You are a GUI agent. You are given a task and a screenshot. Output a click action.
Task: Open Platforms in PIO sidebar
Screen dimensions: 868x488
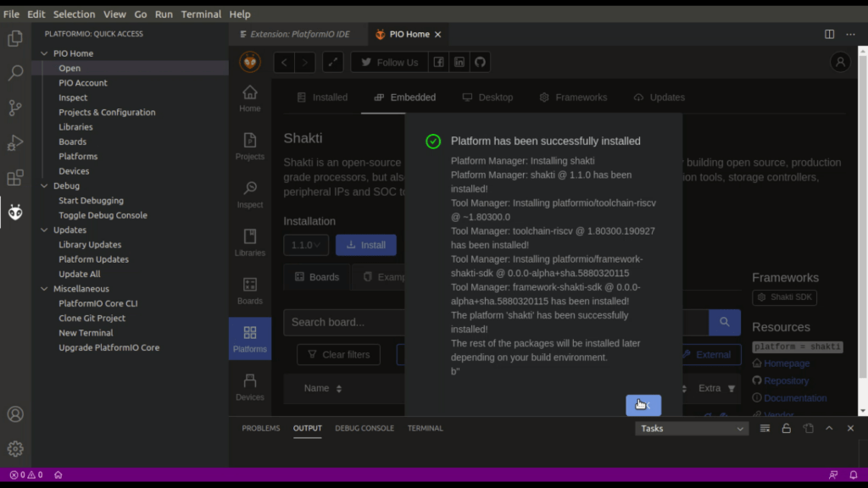pyautogui.click(x=250, y=339)
